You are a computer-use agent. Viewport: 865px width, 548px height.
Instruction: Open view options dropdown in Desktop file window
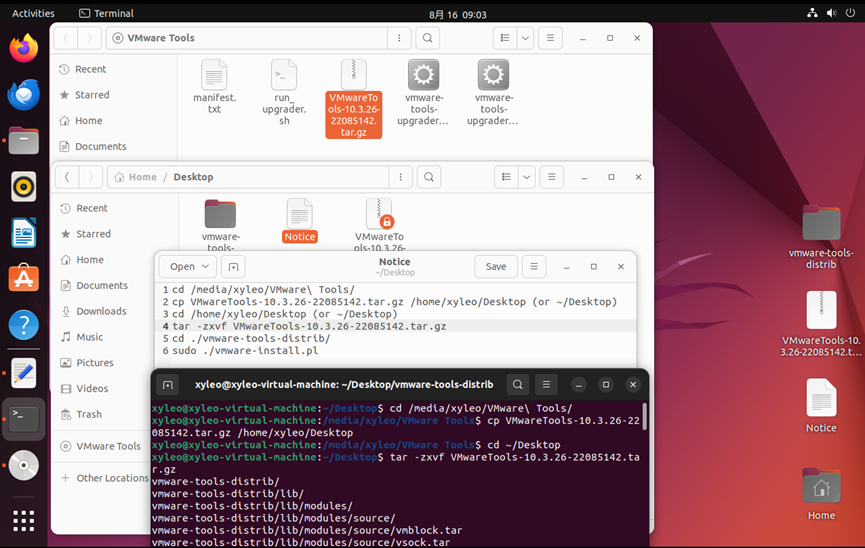[526, 177]
